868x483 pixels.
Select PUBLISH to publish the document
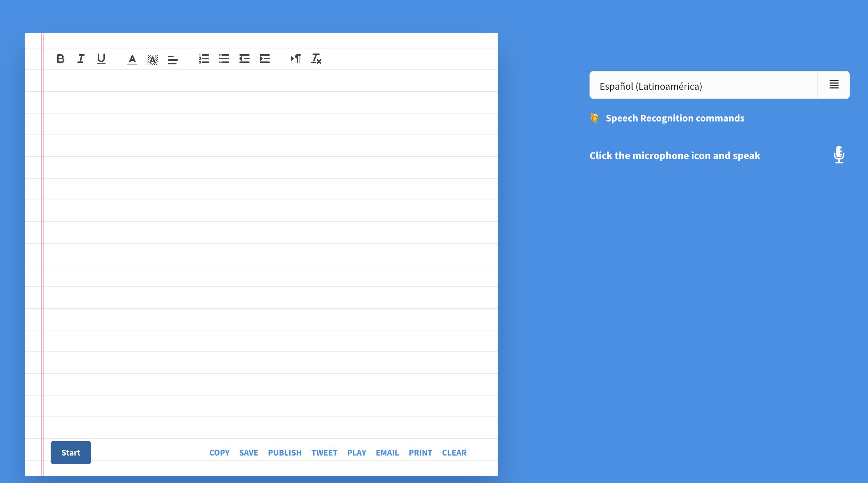(x=285, y=453)
